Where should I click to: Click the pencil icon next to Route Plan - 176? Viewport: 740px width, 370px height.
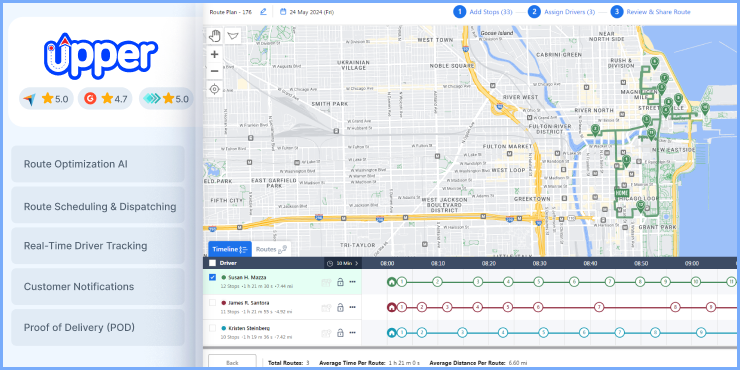pyautogui.click(x=263, y=12)
